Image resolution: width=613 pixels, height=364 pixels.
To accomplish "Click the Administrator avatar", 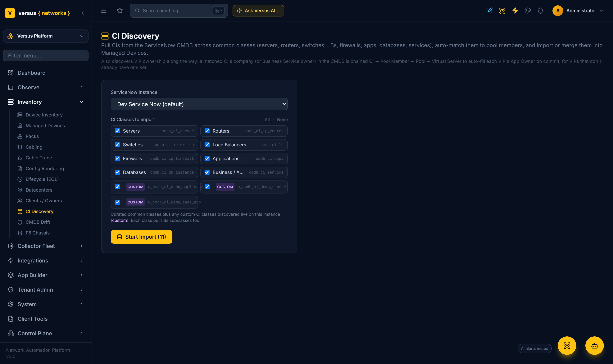I will pyautogui.click(x=558, y=11).
